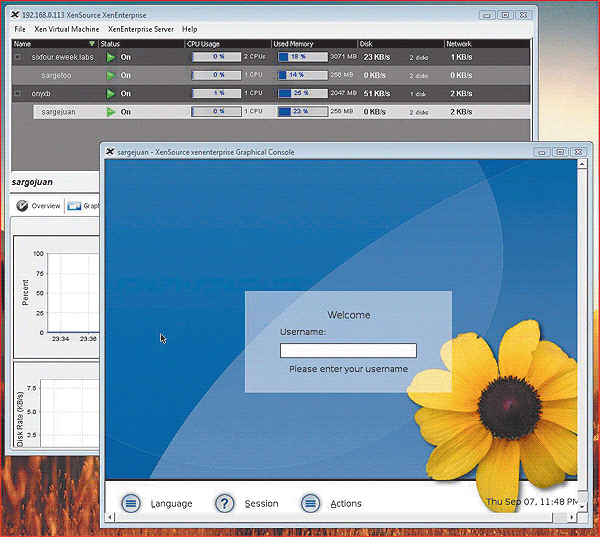This screenshot has width=600, height=537.
Task: Collapse the onyxb server node
Action: [x=17, y=93]
